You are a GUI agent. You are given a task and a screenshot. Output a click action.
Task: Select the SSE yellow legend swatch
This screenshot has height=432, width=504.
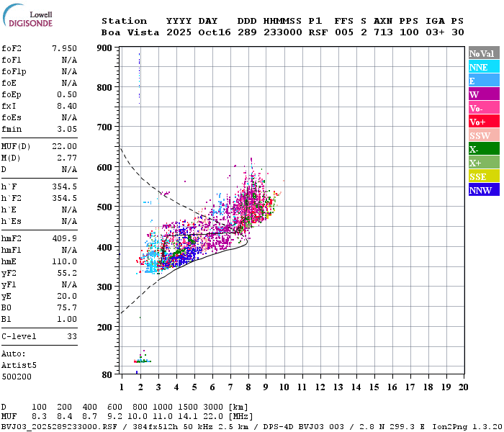pyautogui.click(x=484, y=176)
